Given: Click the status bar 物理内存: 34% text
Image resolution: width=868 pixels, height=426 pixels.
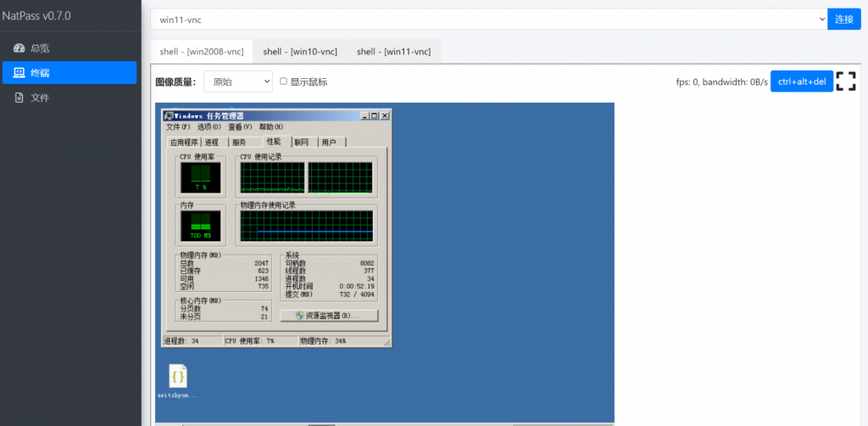Looking at the screenshot, I should click(323, 341).
